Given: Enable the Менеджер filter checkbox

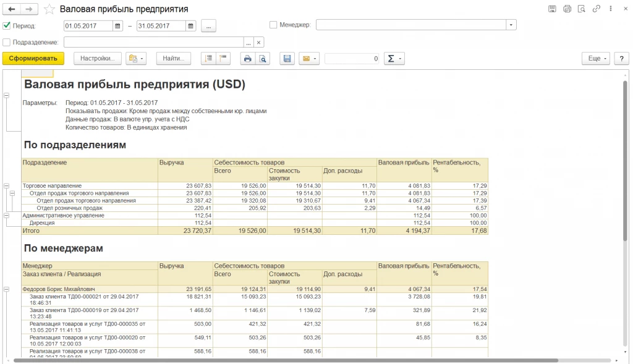Looking at the screenshot, I should (273, 25).
